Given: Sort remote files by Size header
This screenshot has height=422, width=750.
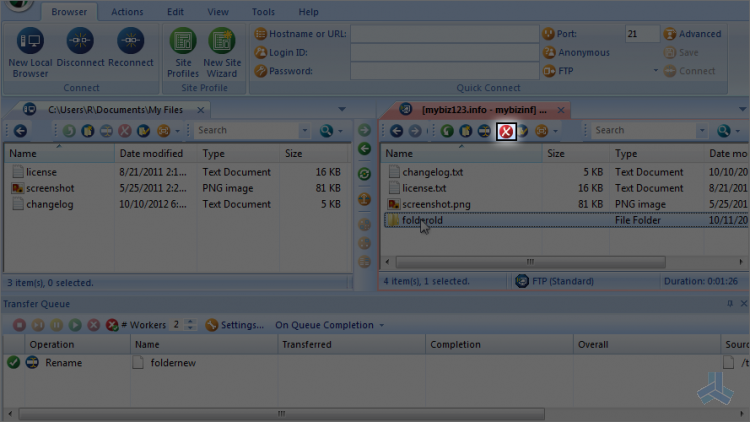Looking at the screenshot, I should (x=575, y=154).
